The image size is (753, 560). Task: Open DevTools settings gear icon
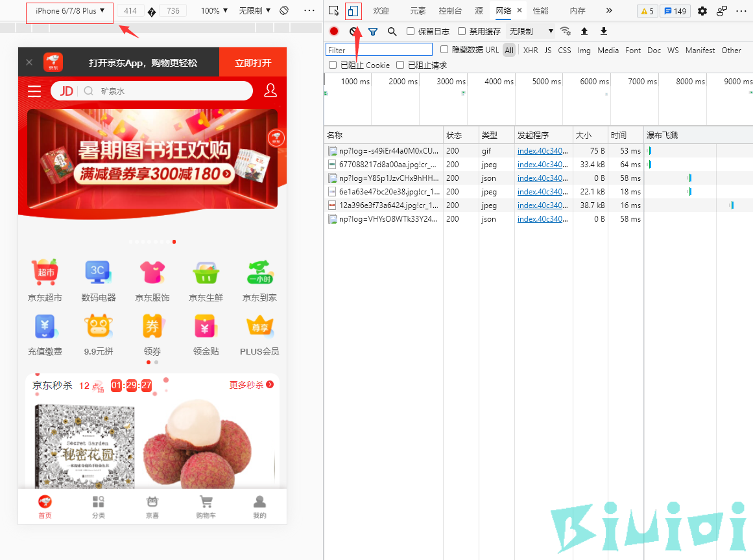702,10
